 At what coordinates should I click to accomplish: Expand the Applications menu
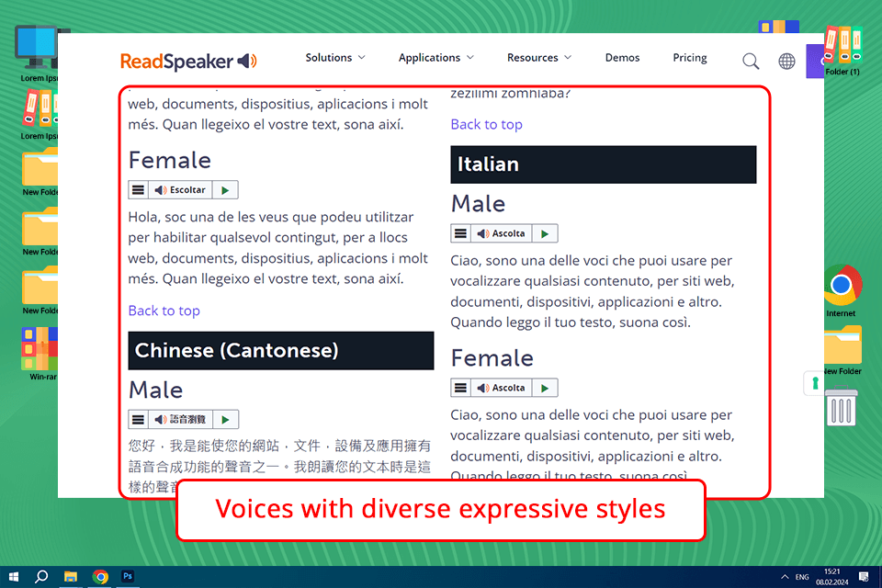435,57
